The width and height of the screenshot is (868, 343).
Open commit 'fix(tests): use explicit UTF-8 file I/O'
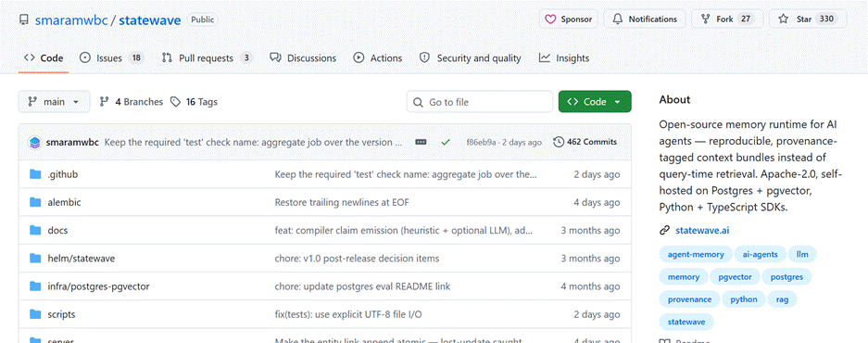(349, 315)
